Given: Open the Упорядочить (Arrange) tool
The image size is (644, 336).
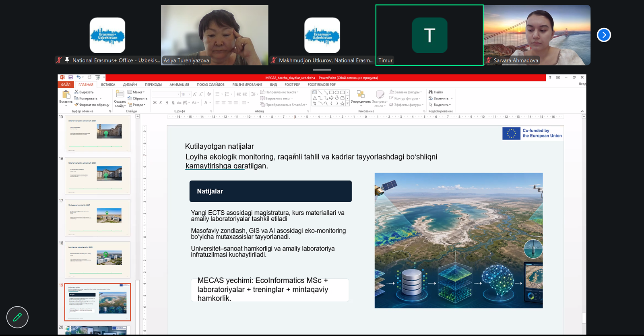Looking at the screenshot, I should [361, 97].
